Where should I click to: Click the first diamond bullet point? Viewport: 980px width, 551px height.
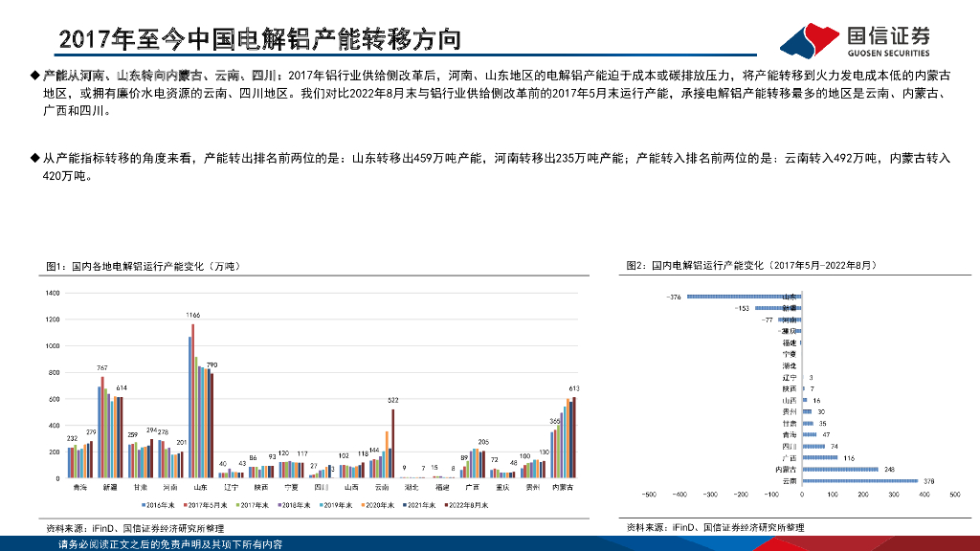click(x=35, y=76)
